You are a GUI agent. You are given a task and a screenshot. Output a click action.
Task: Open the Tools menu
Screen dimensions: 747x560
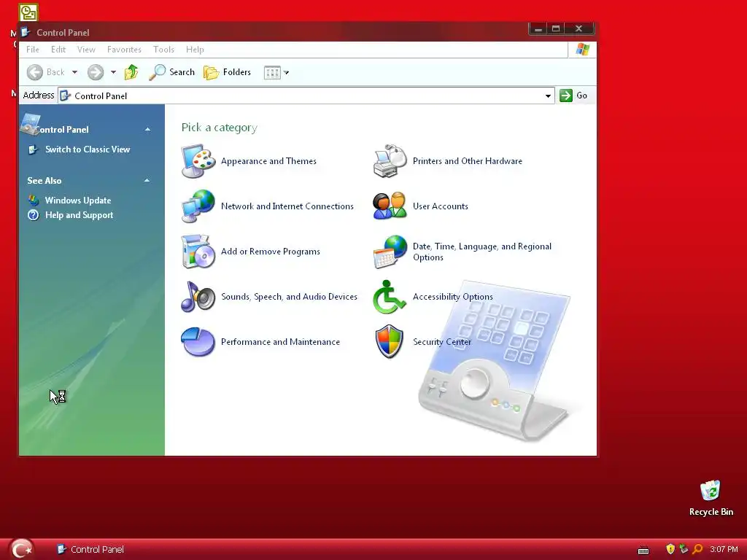tap(163, 50)
